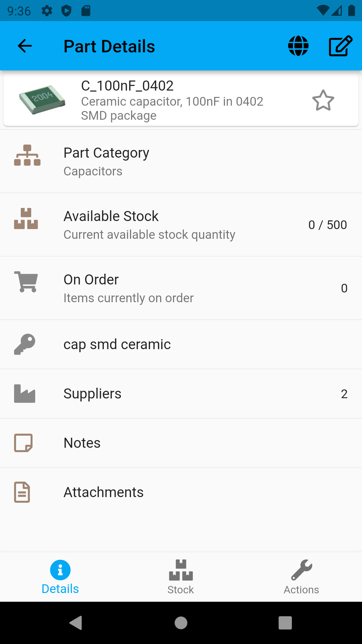Tap the capacitor part thumbnail image

(x=42, y=100)
